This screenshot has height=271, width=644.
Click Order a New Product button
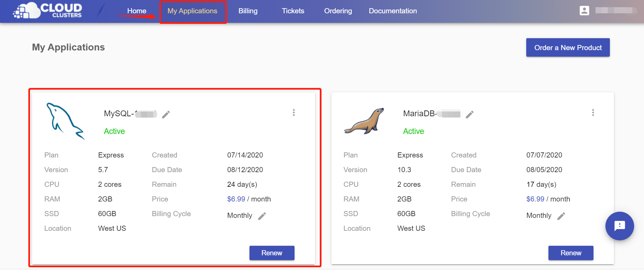click(568, 47)
